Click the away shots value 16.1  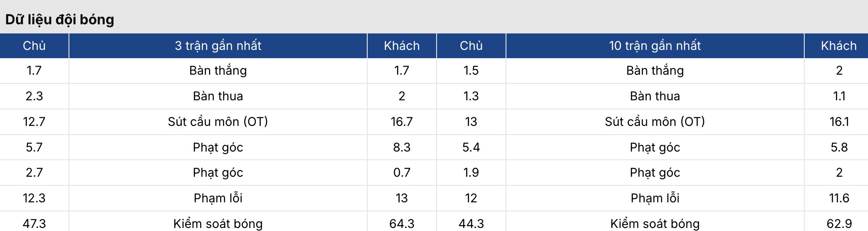tap(839, 122)
